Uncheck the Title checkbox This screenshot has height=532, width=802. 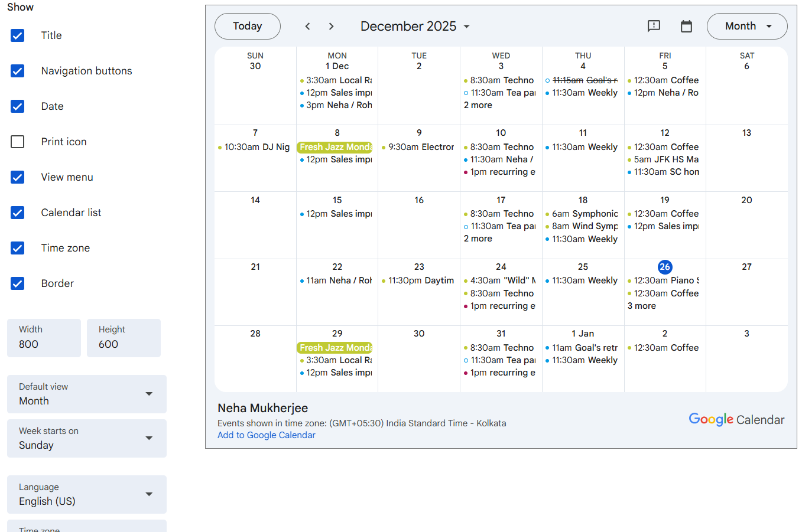(18, 35)
